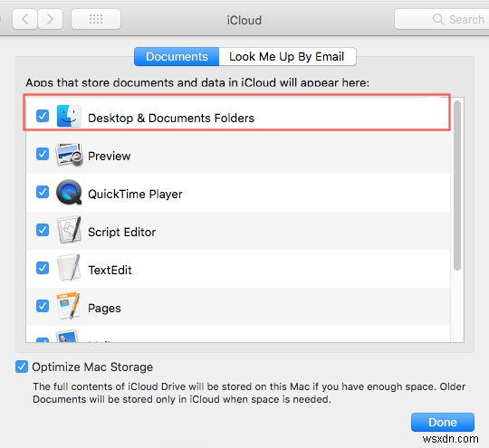Click the TextEdit app icon
The height and width of the screenshot is (448, 489).
pos(69,268)
